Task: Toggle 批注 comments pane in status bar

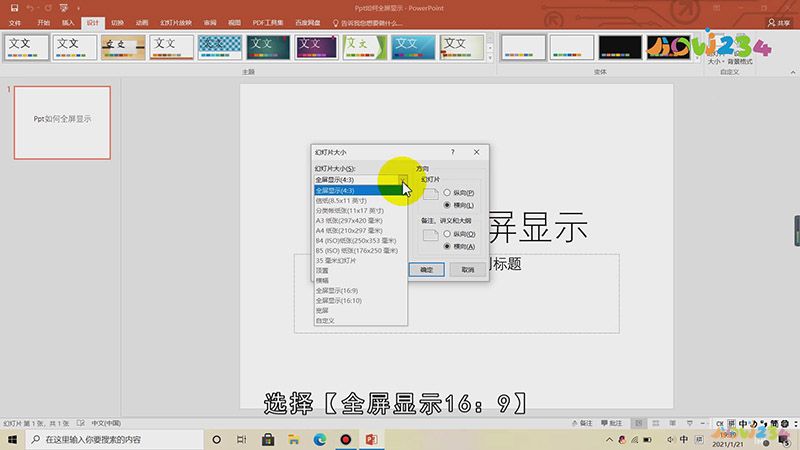Action: [x=612, y=423]
